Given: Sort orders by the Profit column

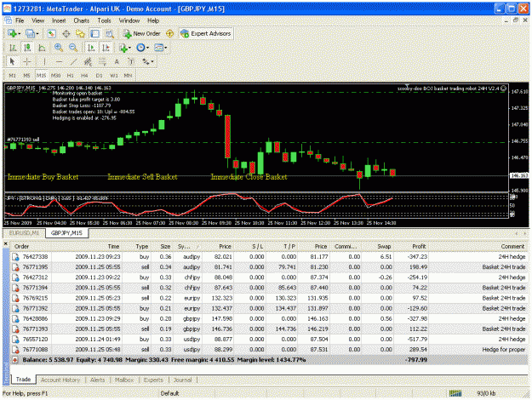Looking at the screenshot, I should [411, 246].
